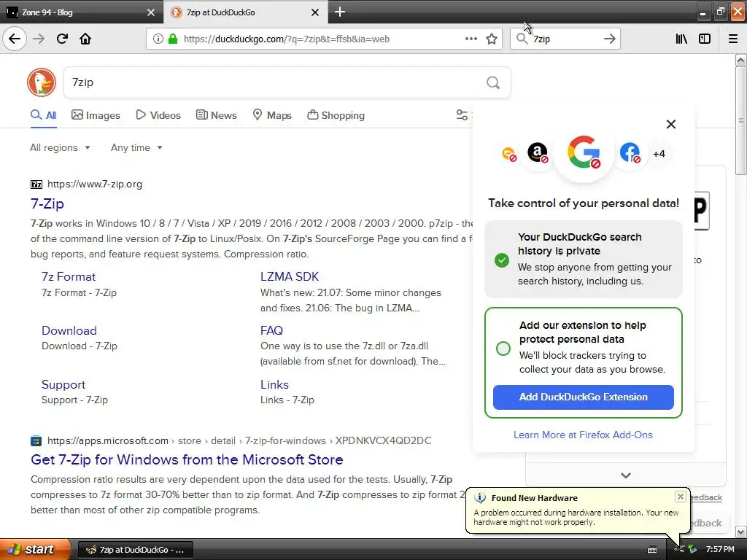Click the Google tracker logo in popup
This screenshot has height=560, width=747.
[x=584, y=152]
